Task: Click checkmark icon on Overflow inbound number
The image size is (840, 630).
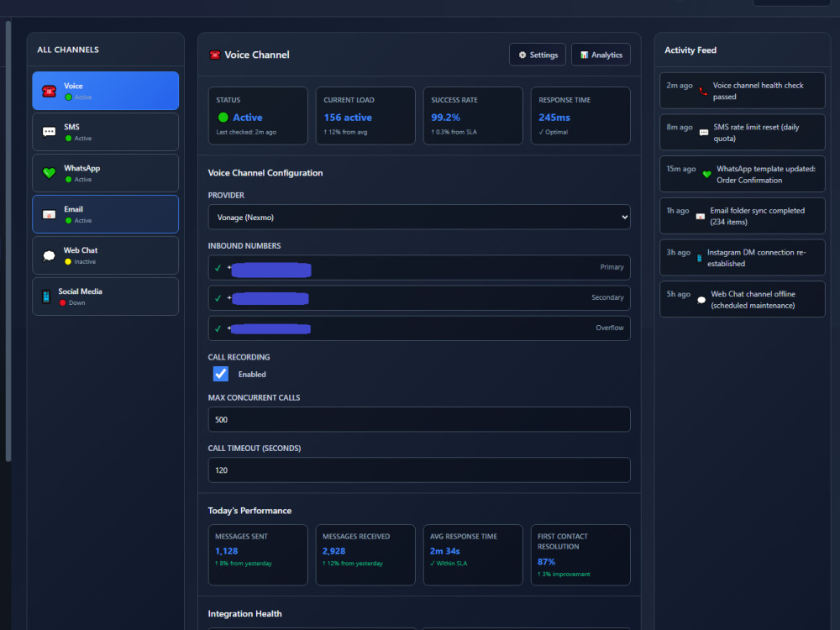Action: point(218,329)
